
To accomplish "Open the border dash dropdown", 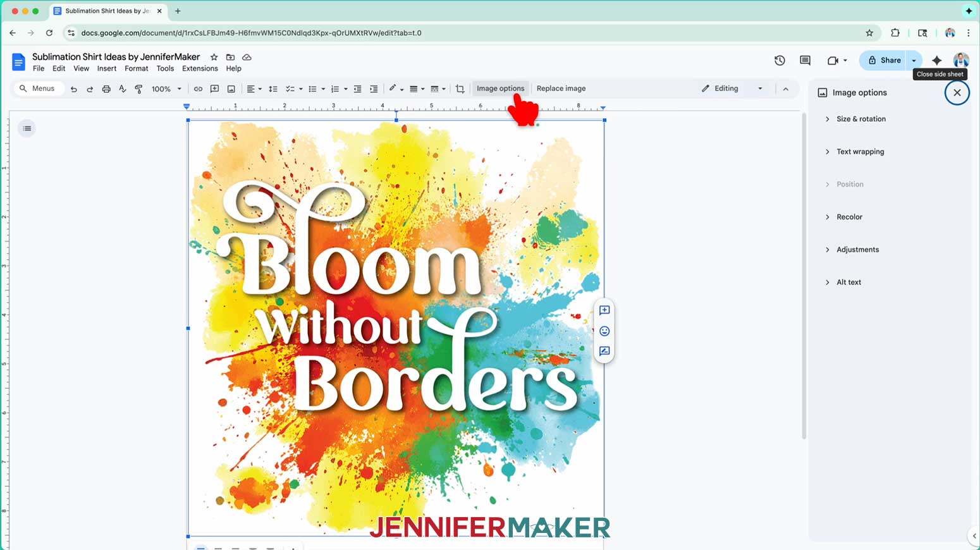I will (438, 89).
